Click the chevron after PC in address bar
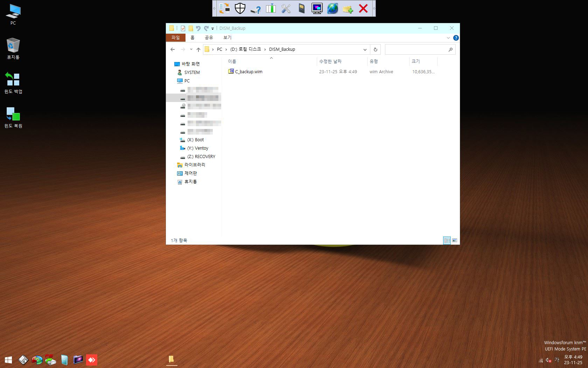Screen dimensions: 588x368 [226, 49]
